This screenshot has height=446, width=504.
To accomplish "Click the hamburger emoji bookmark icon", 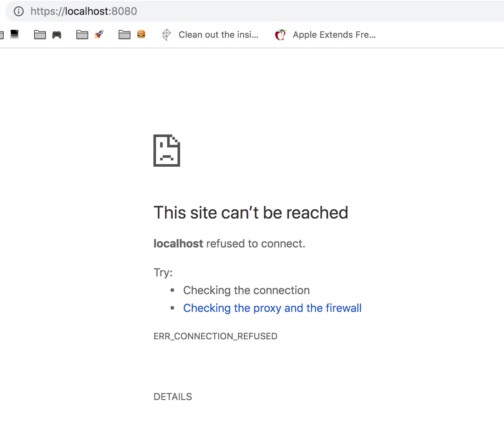I will pos(141,34).
